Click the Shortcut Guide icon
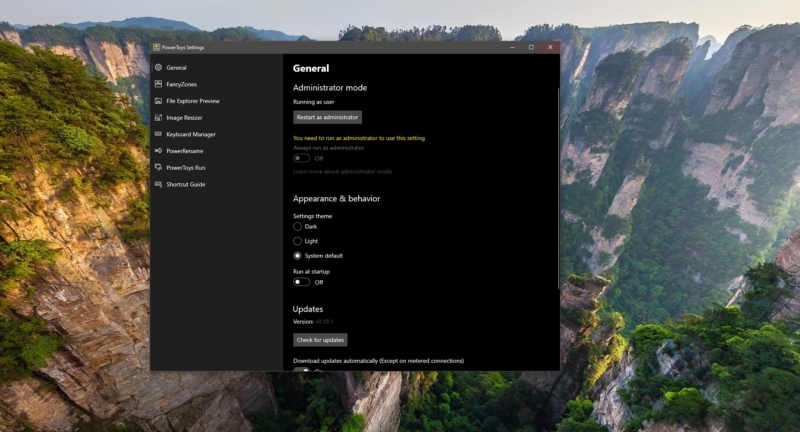 [158, 184]
